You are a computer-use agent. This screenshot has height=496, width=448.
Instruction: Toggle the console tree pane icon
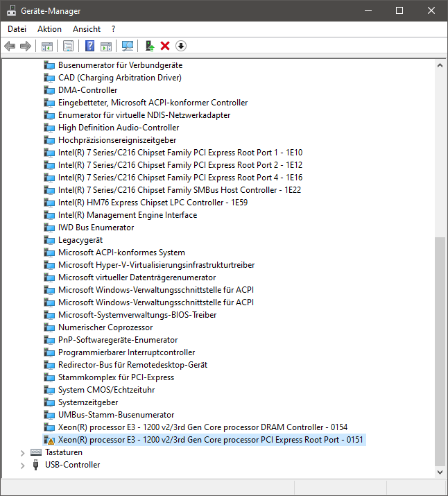(x=47, y=46)
